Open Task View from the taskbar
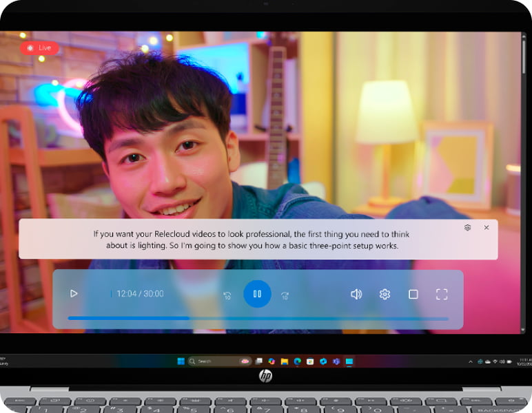 click(x=259, y=361)
